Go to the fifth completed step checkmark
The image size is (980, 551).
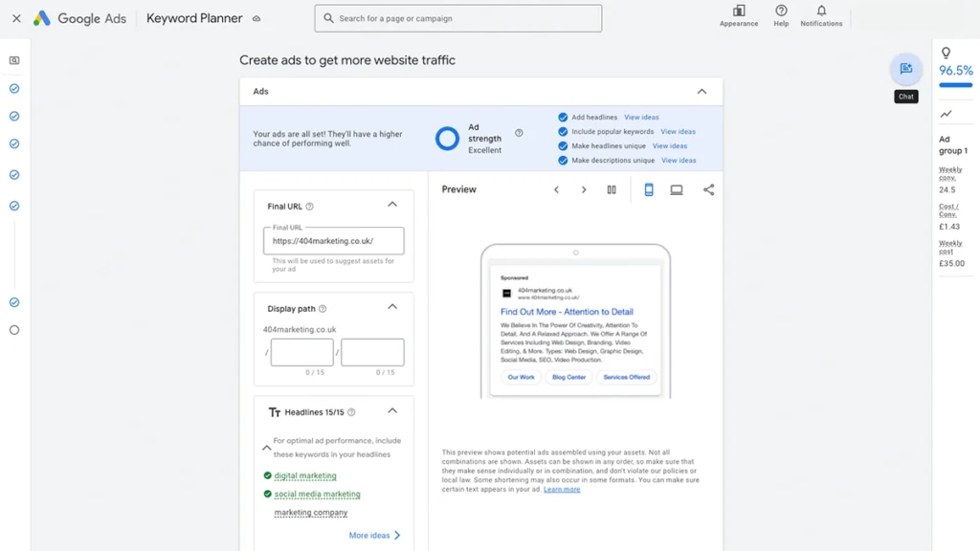14,207
